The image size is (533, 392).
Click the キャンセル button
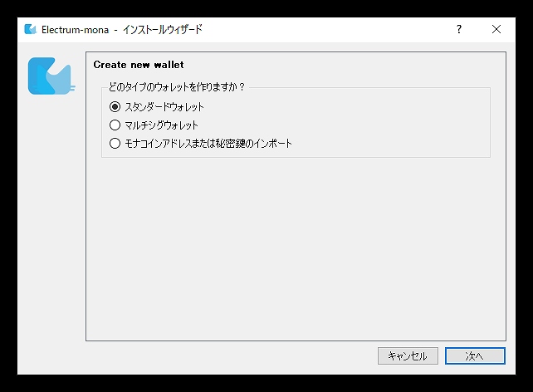(x=408, y=356)
